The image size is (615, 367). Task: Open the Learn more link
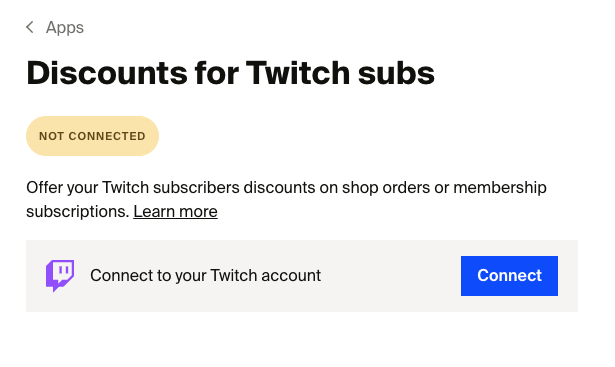[175, 212]
